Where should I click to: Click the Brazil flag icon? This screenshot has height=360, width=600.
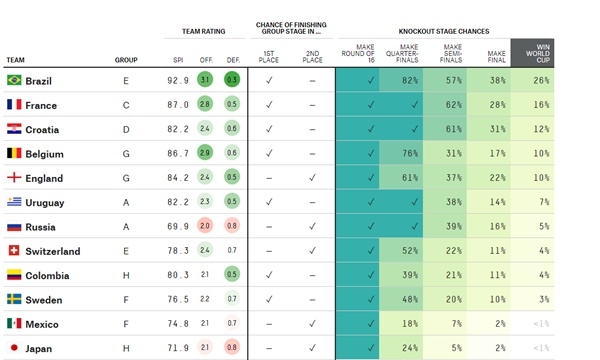click(x=14, y=80)
